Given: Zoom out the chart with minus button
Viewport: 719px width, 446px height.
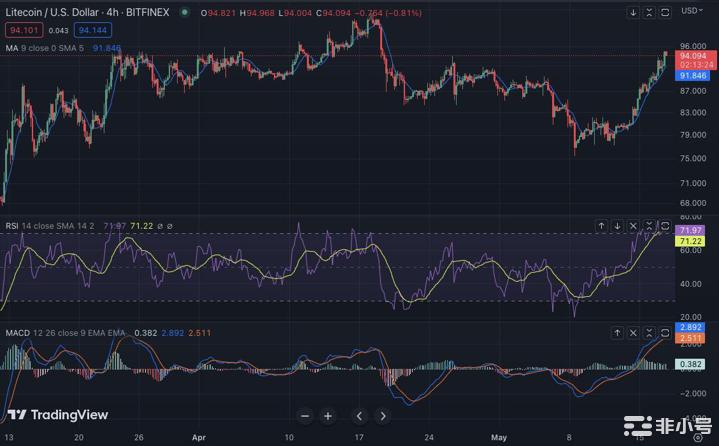Looking at the screenshot, I should [306, 416].
